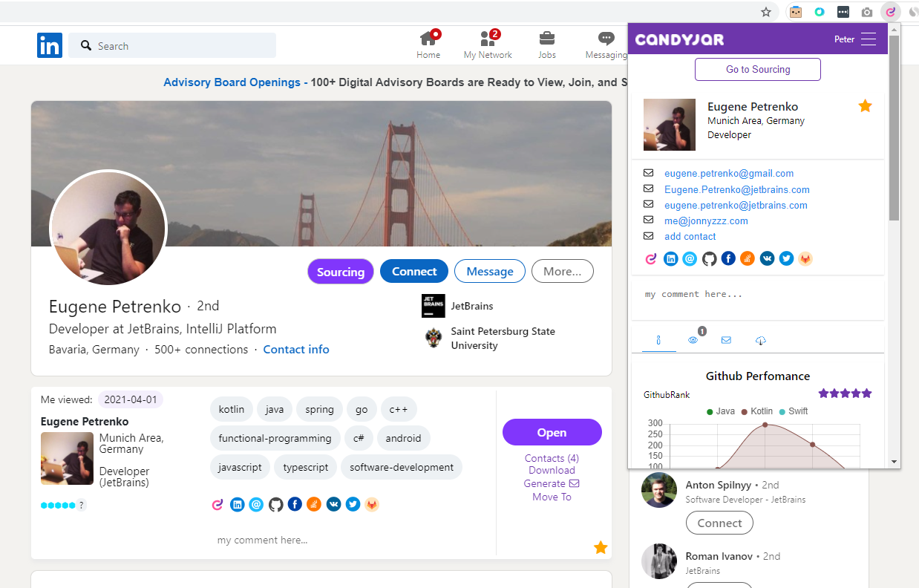Click the CandyJar extension icon in browser toolbar

point(891,12)
